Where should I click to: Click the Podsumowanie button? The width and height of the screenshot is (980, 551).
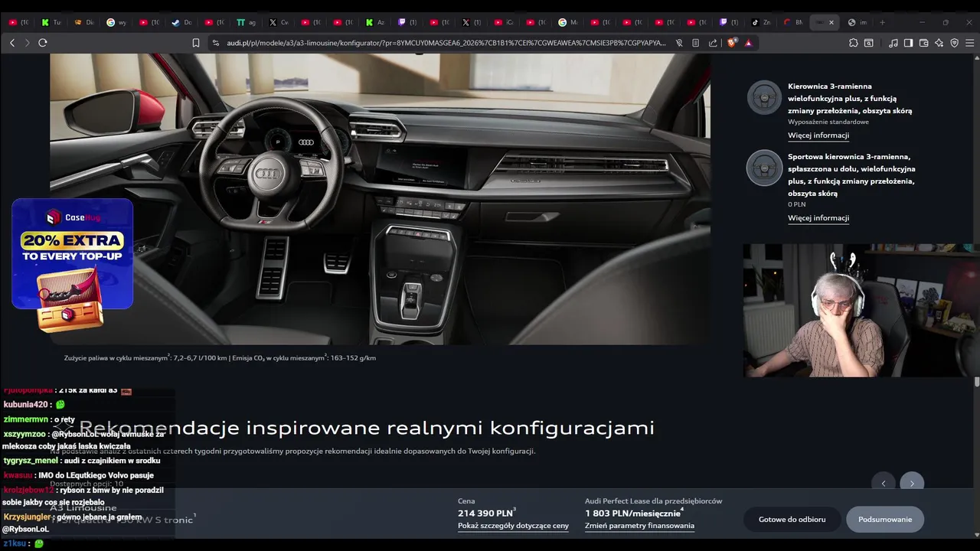click(885, 520)
